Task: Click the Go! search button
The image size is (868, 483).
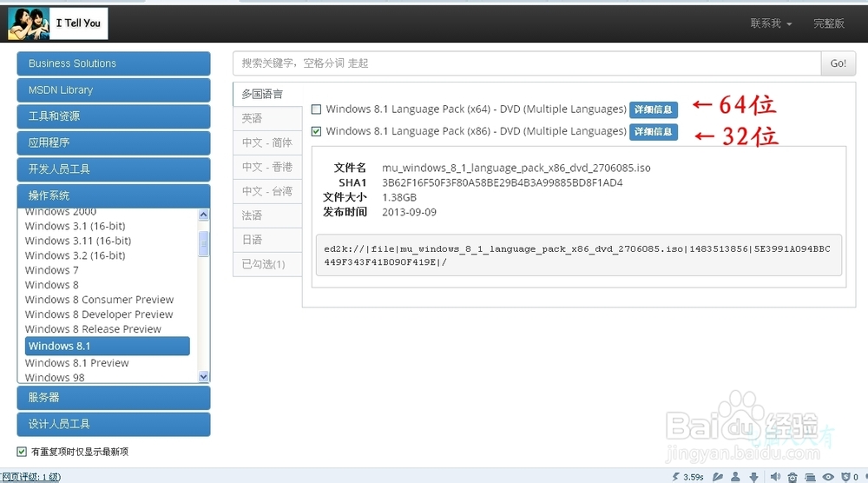Action: 838,63
